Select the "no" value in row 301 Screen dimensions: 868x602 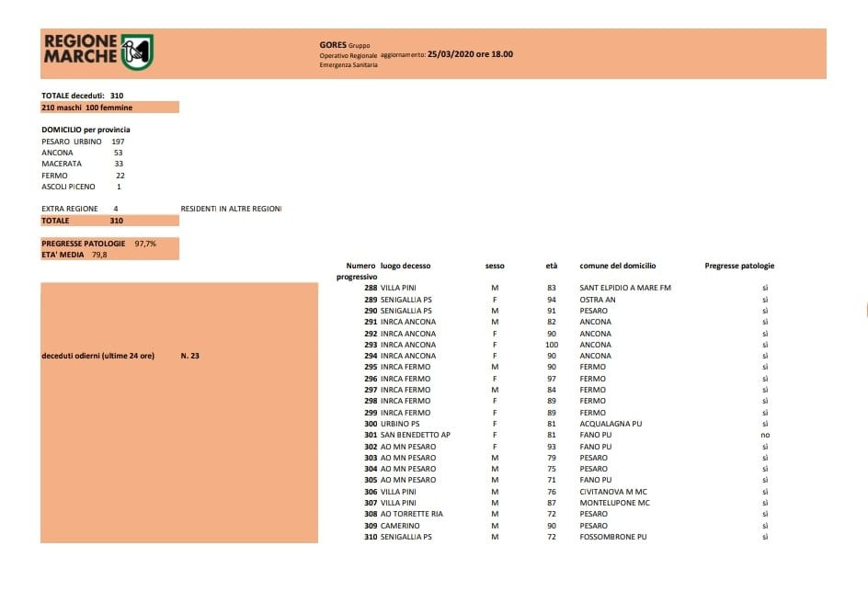coord(765,435)
